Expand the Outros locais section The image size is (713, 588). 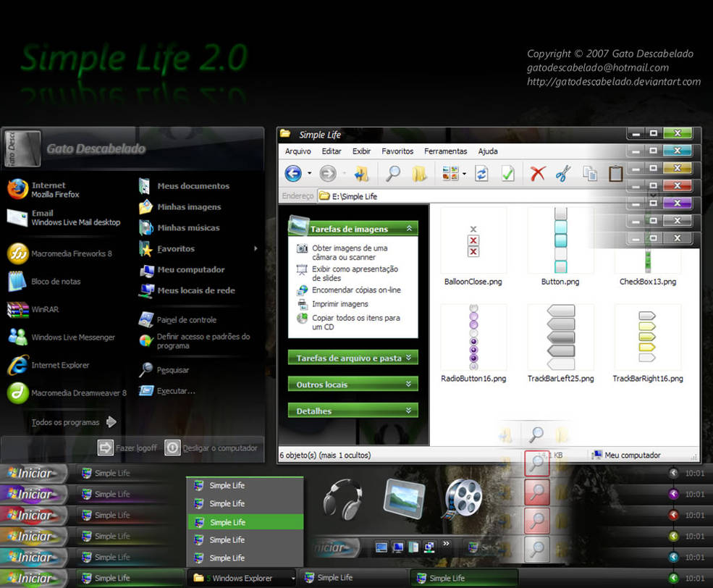(x=353, y=384)
